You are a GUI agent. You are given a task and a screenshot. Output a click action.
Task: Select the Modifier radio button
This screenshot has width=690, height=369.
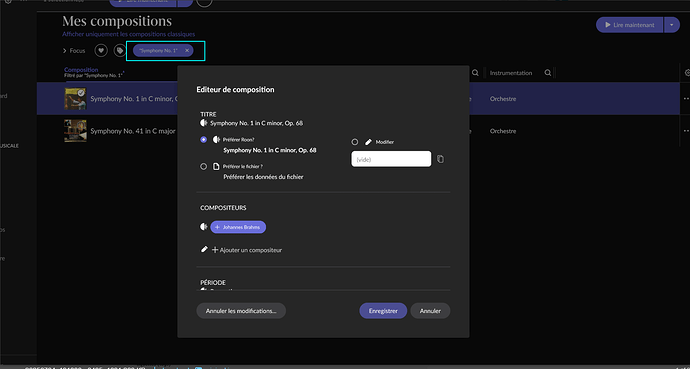(355, 142)
